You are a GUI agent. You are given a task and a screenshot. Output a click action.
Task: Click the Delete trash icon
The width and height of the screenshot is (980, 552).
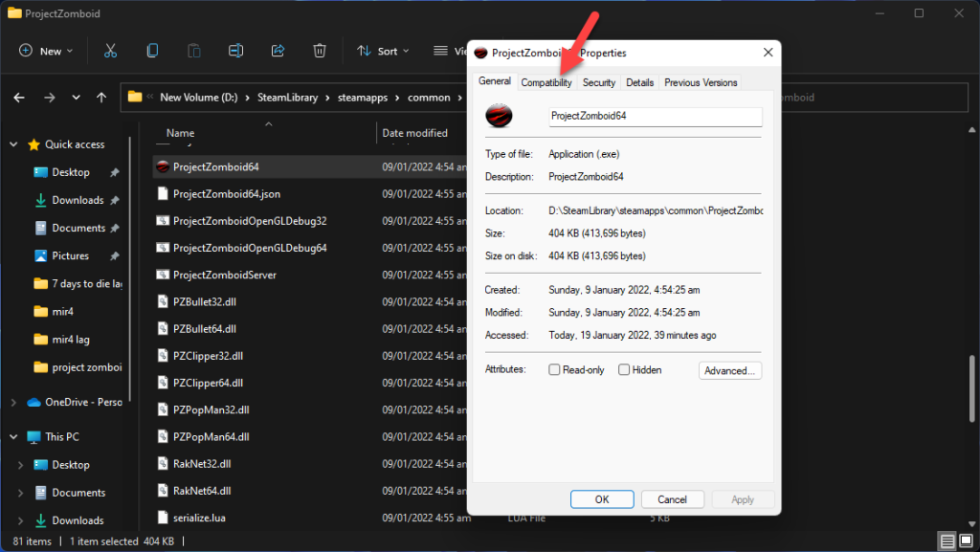[320, 51]
